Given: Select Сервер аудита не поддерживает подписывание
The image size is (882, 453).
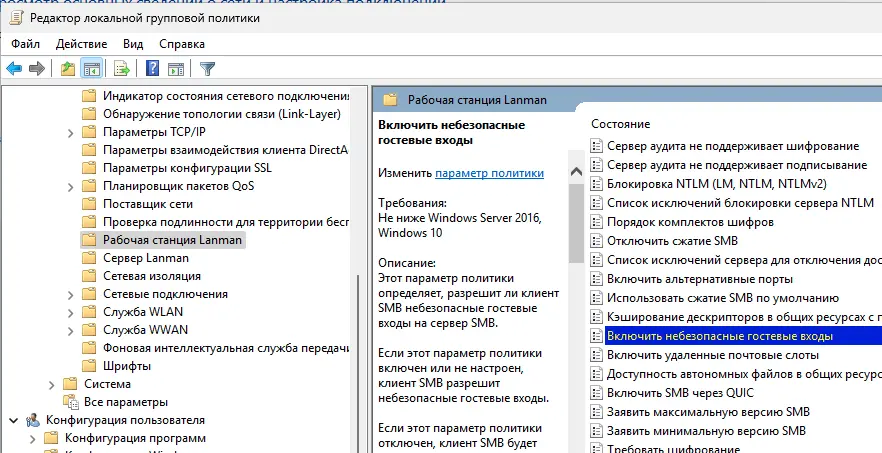Looking at the screenshot, I should coord(737,165).
